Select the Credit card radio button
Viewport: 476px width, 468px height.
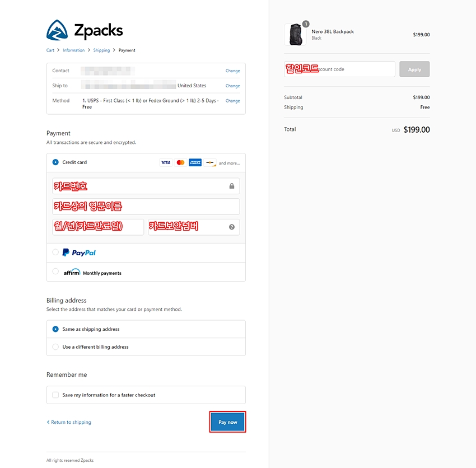pos(55,162)
